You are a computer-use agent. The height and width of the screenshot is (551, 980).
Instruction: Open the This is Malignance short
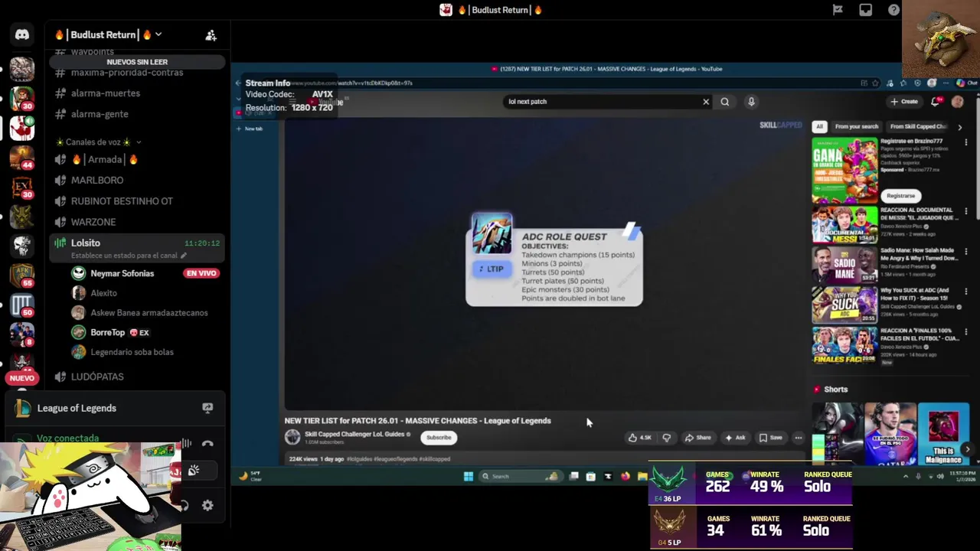click(943, 433)
